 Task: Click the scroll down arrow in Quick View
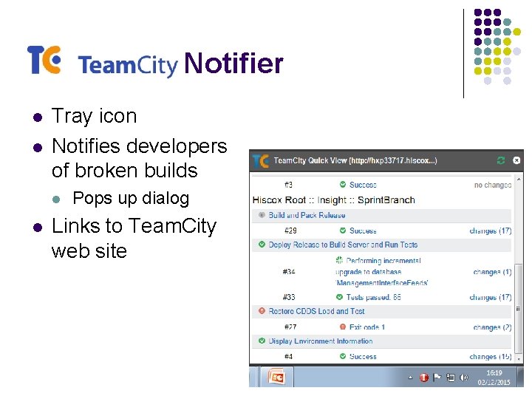tap(519, 358)
